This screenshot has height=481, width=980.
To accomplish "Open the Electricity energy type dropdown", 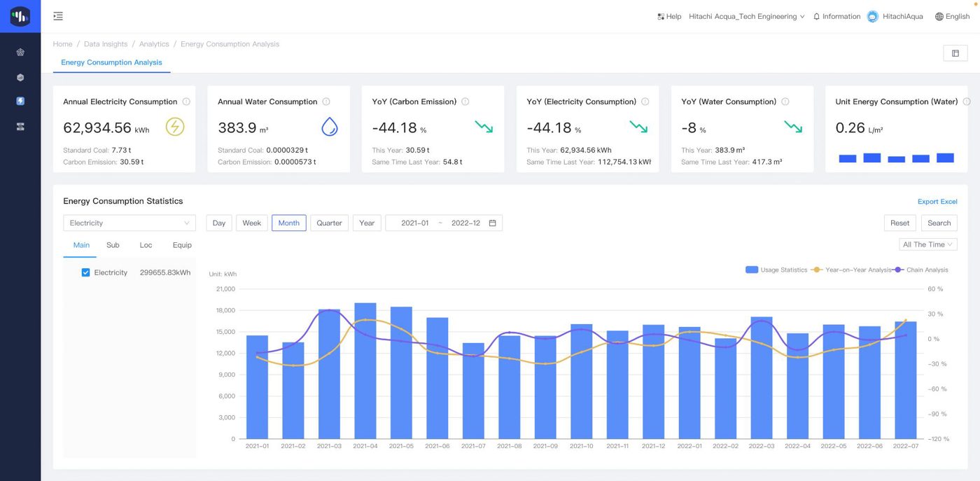I will (x=129, y=223).
